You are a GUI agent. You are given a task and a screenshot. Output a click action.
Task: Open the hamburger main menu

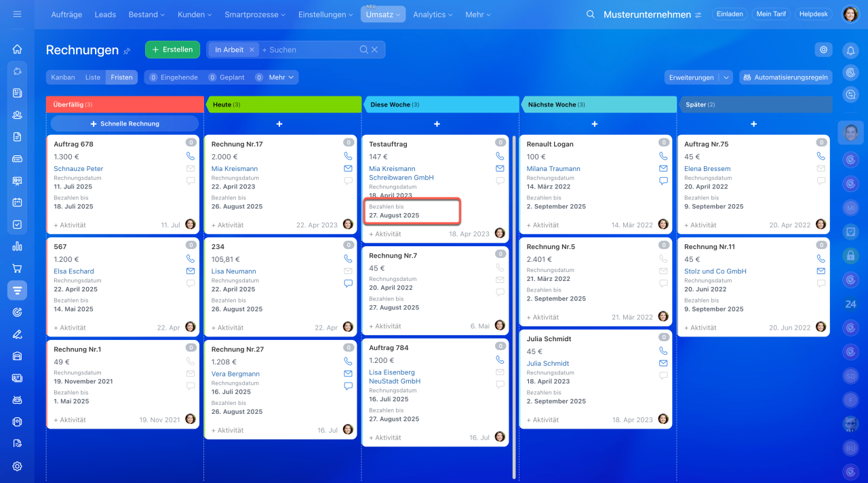(17, 14)
